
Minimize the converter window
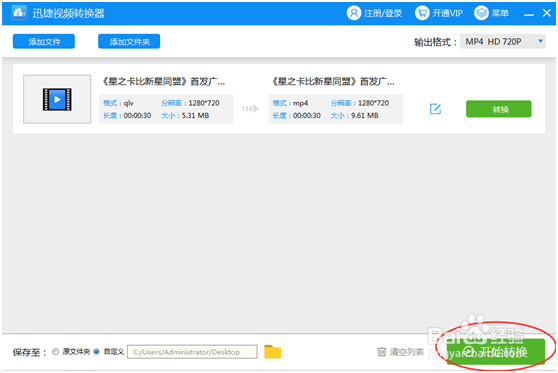(x=529, y=14)
